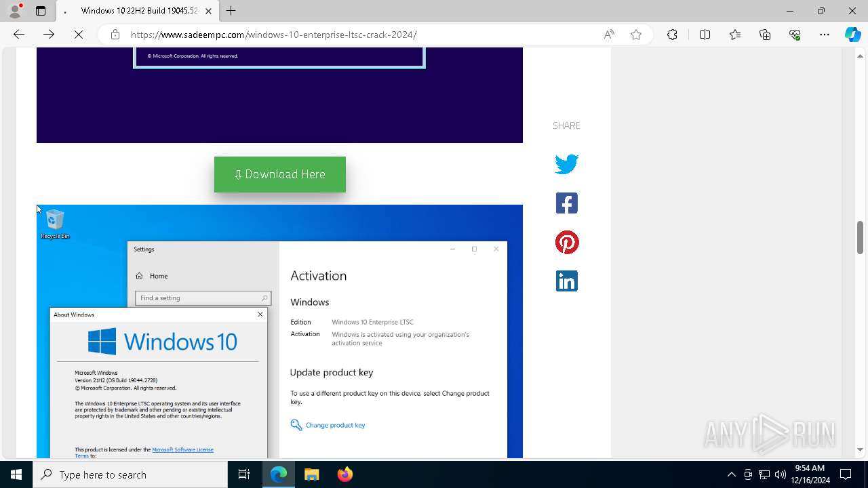Share the article on LinkedIn

567,281
